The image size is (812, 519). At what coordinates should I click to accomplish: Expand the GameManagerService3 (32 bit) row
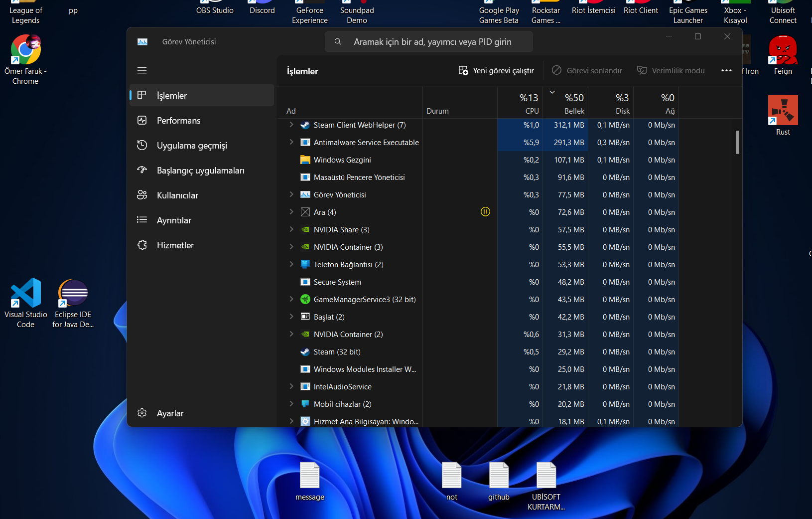(291, 299)
